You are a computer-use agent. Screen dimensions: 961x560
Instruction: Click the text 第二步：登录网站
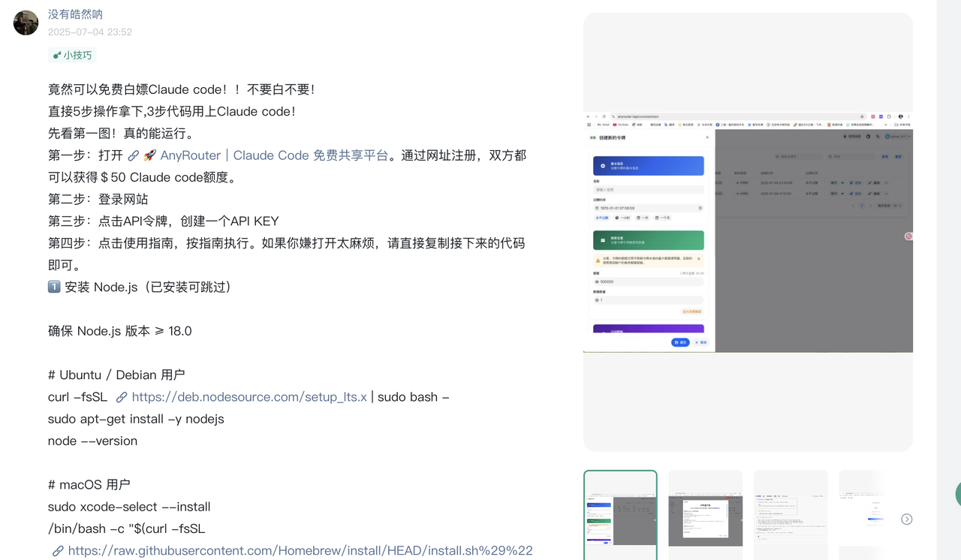pos(98,200)
